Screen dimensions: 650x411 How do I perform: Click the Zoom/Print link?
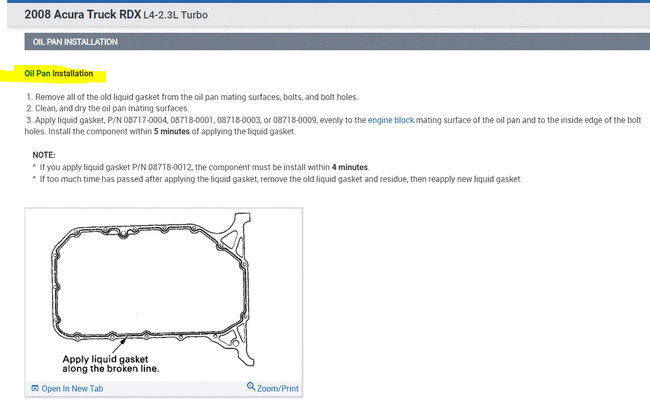pyautogui.click(x=277, y=389)
